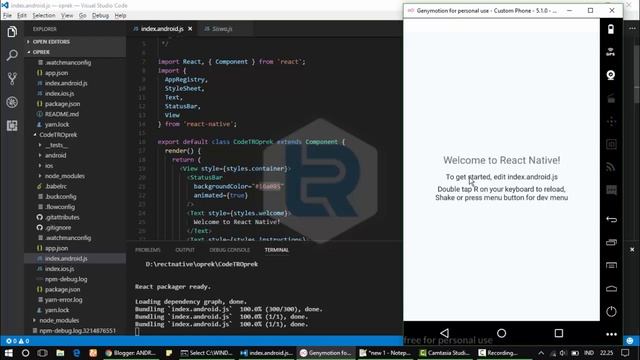The height and width of the screenshot is (360, 640).
Task: Open the Extensions view in activity bar
Action: [12, 125]
